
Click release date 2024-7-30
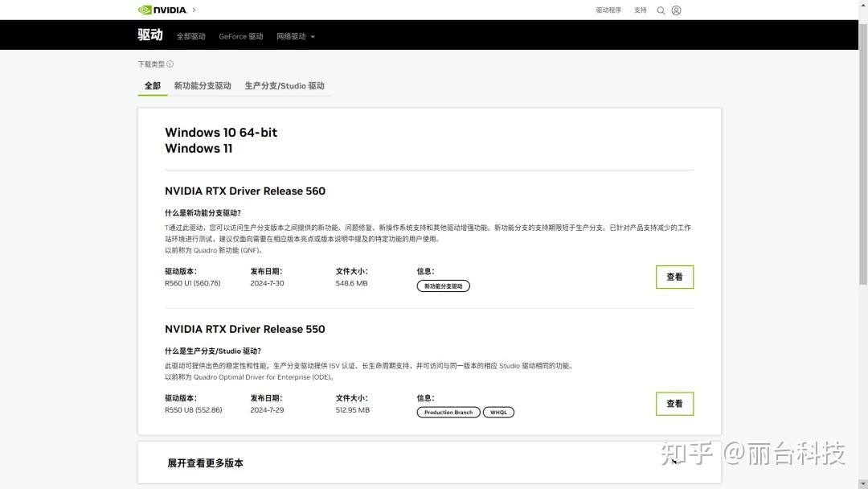pos(267,283)
